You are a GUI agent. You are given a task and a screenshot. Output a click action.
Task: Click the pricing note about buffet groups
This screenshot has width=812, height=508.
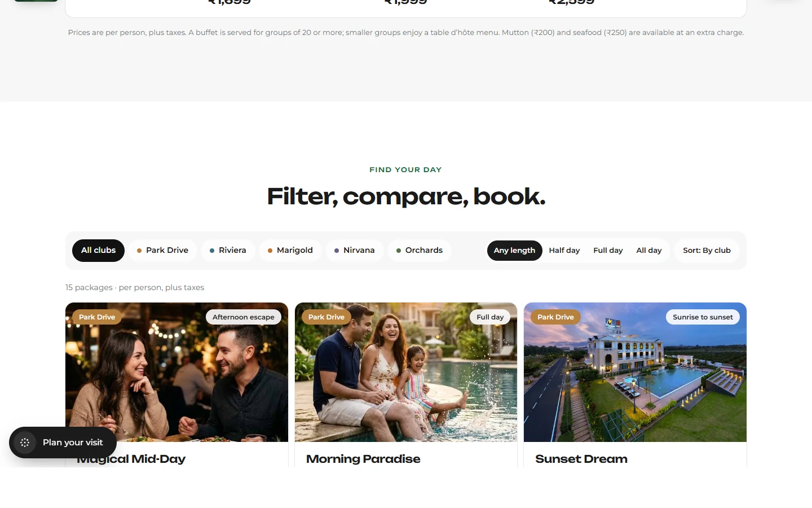tap(406, 33)
